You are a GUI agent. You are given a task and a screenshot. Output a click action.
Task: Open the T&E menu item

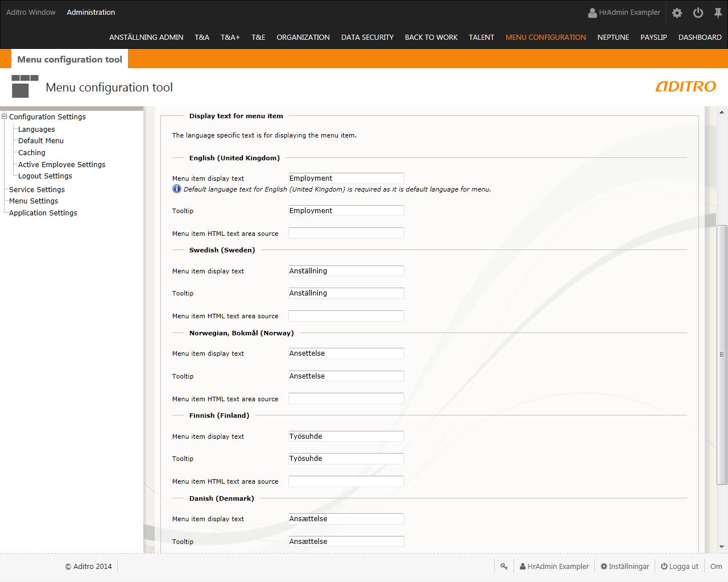click(x=258, y=38)
